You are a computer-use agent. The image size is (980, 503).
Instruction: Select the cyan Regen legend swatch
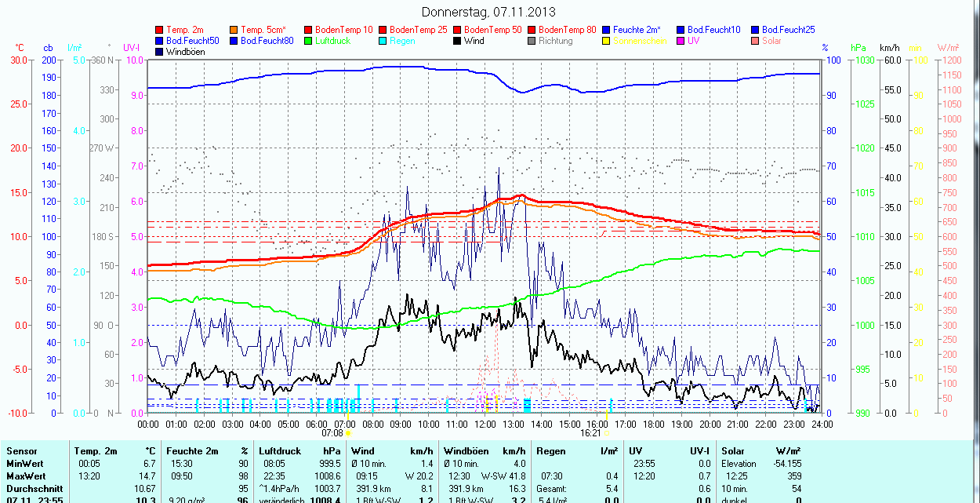[x=383, y=41]
